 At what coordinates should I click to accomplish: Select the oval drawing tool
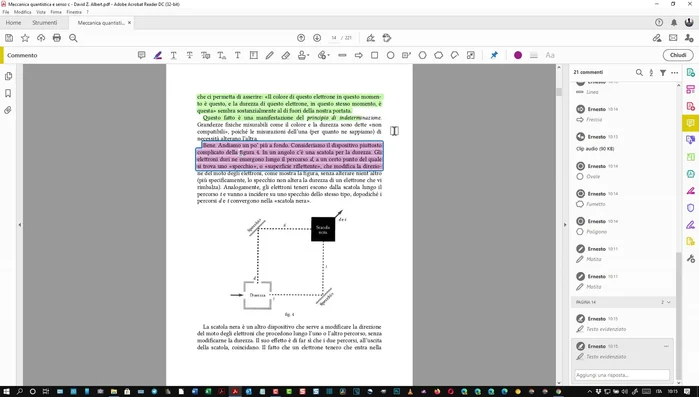(x=391, y=55)
